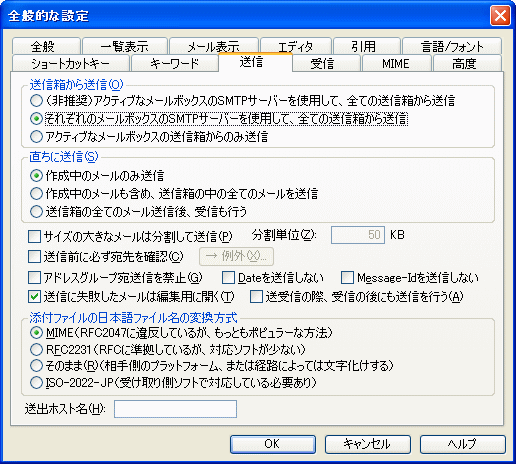Screen dimensions: 516x464
Task: Click the キャンセル button
Action: point(368,444)
